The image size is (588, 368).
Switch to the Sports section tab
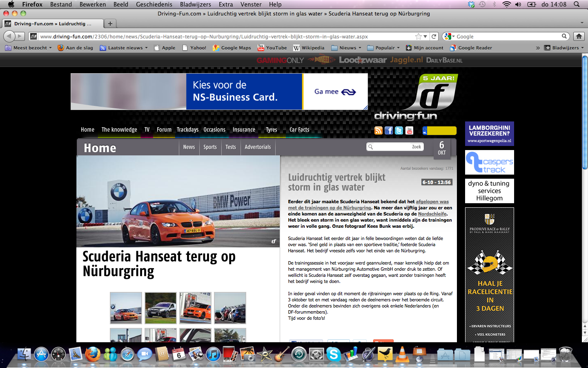pyautogui.click(x=210, y=147)
